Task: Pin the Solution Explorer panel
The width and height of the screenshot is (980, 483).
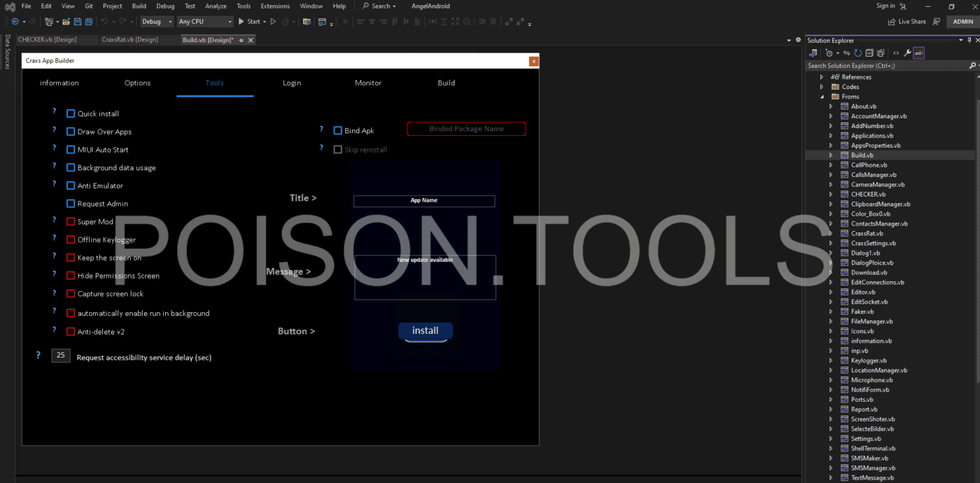Action: pos(969,41)
